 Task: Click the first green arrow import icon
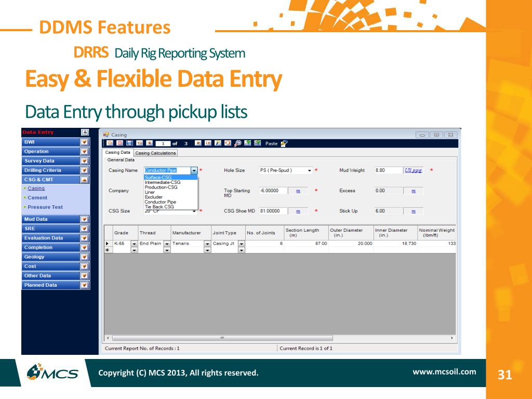click(x=248, y=143)
